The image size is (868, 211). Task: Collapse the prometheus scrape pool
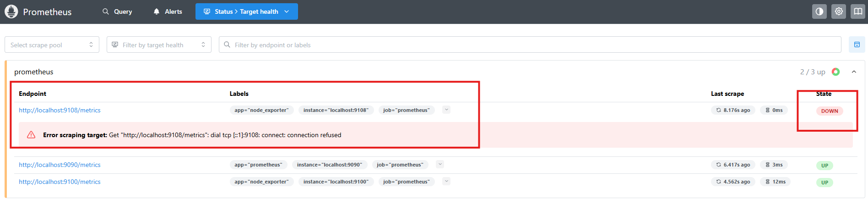[854, 72]
